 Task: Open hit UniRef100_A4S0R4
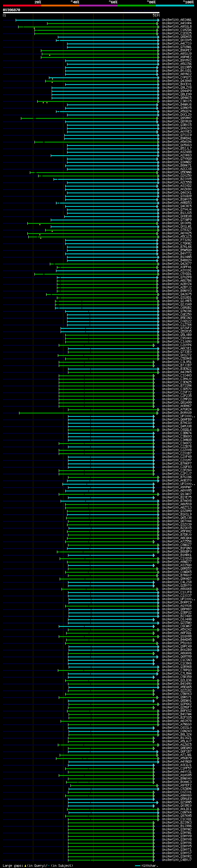click(x=177, y=23)
